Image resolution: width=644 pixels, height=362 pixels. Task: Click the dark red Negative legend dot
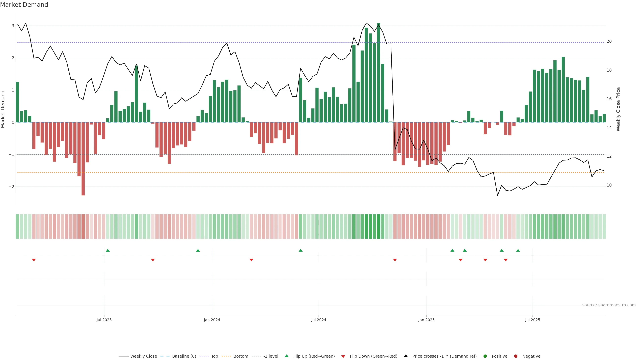pos(516,356)
